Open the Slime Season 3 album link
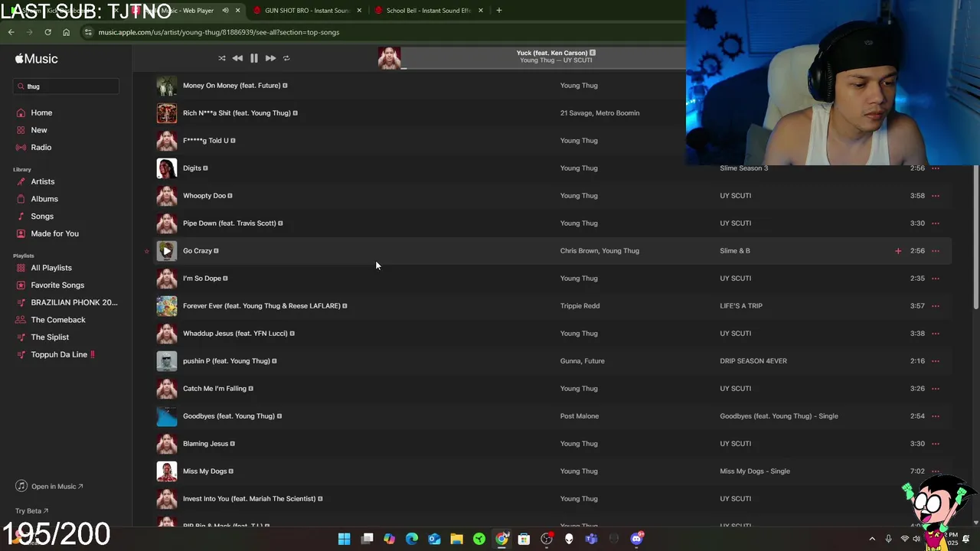Screen dimensions: 980x551 pyautogui.click(x=743, y=168)
